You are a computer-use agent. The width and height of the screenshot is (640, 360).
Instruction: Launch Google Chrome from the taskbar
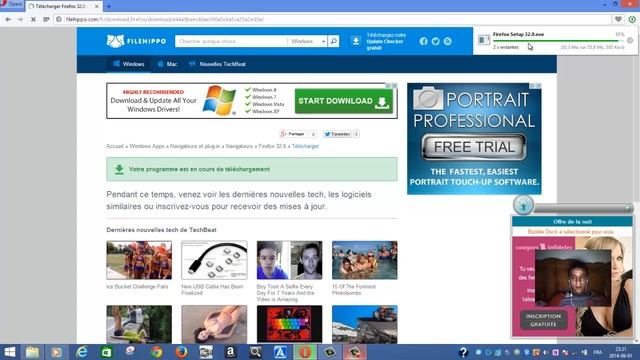156,352
